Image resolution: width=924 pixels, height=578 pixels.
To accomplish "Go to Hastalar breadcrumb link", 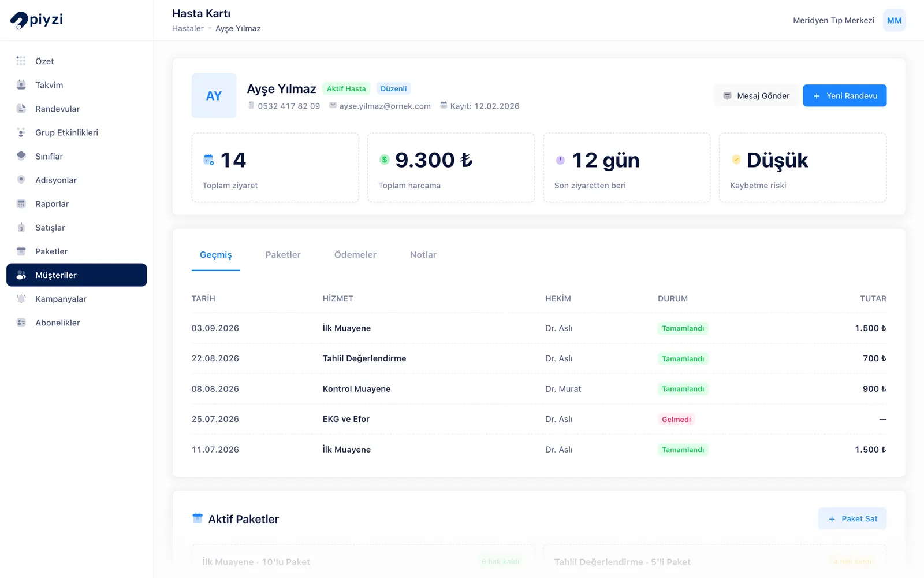I will [188, 28].
